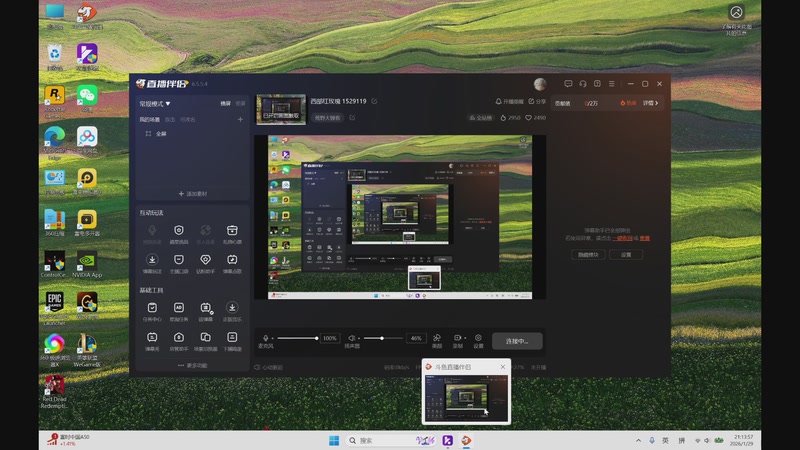Mute the microphone using the 麦克风 icon
The width and height of the screenshot is (800, 450).
pos(265,338)
